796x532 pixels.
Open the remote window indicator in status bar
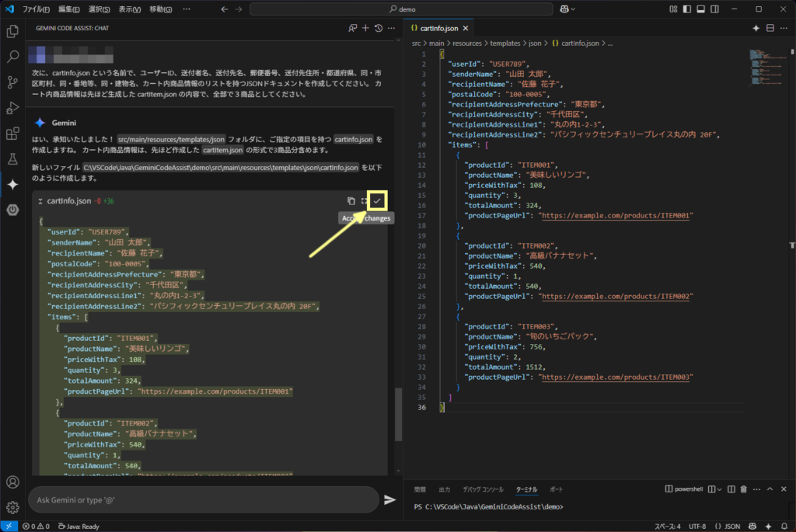click(9, 527)
